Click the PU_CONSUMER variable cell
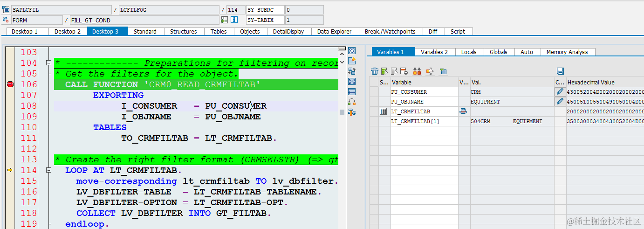 click(x=424, y=92)
